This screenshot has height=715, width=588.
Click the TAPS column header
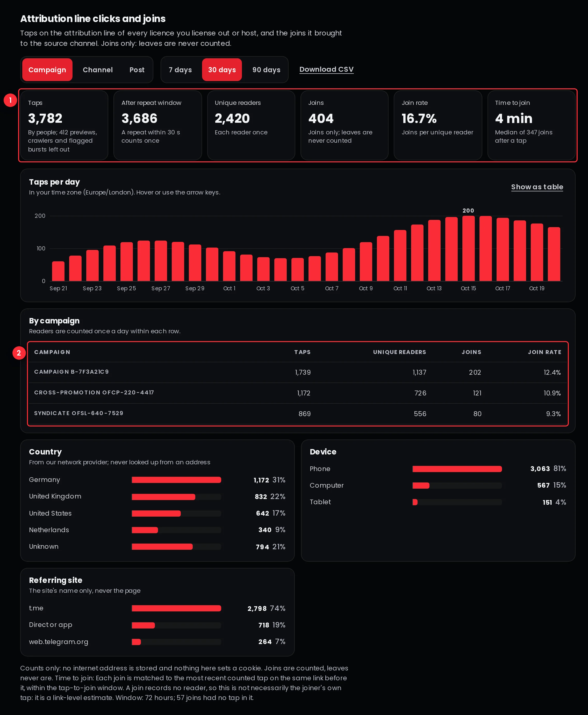[x=302, y=352]
